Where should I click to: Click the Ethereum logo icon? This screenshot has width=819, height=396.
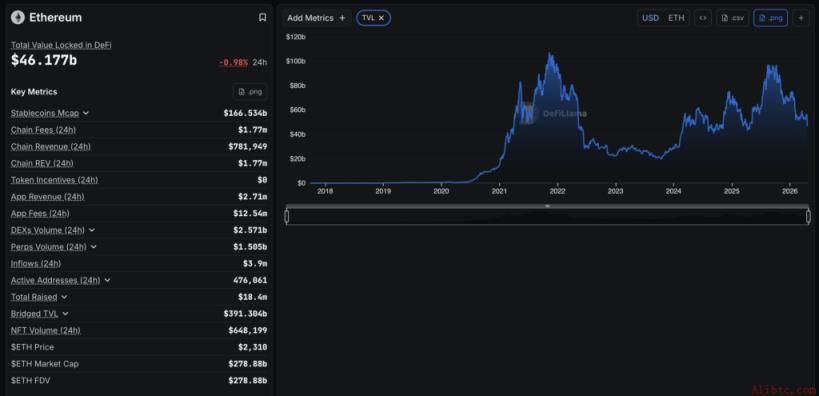(18, 18)
